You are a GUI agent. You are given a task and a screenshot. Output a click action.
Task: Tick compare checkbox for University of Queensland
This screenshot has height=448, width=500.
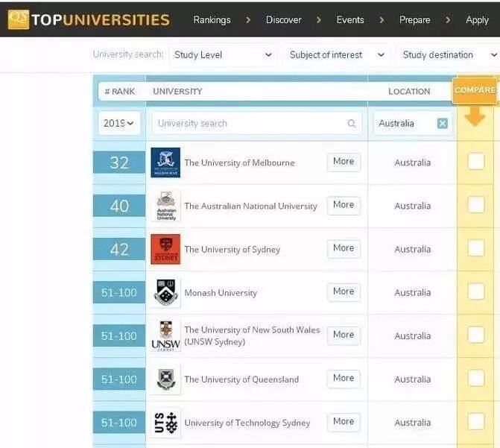click(475, 379)
